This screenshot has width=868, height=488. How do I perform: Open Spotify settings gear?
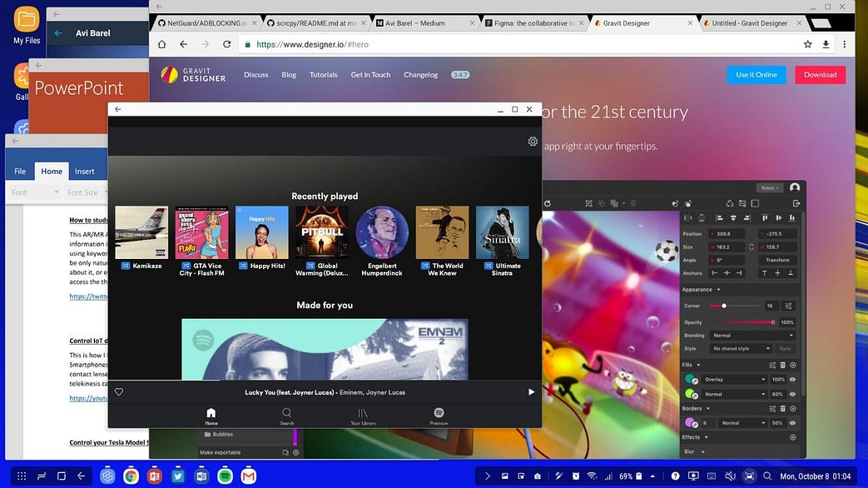pos(533,142)
